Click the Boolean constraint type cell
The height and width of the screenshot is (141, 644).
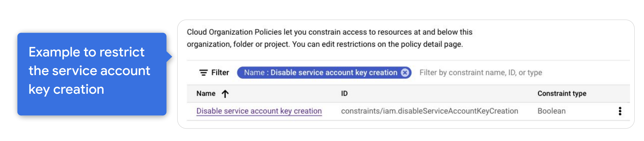551,111
